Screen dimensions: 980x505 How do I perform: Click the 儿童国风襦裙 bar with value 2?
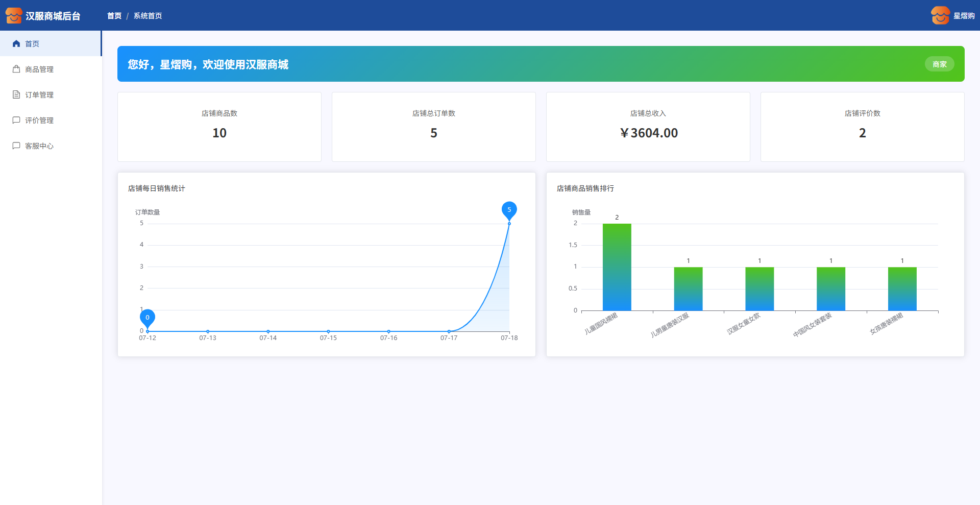617,267
